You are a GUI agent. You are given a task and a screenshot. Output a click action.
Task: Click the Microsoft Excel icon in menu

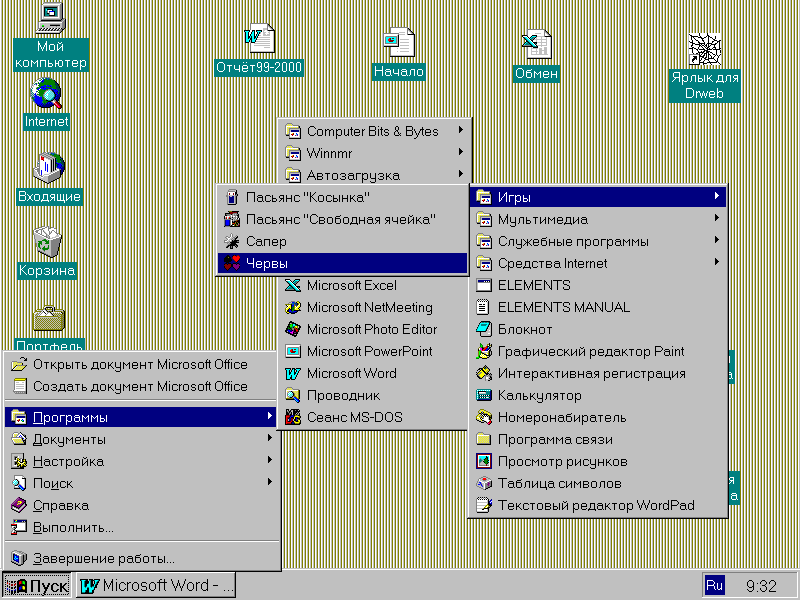pyautogui.click(x=293, y=285)
